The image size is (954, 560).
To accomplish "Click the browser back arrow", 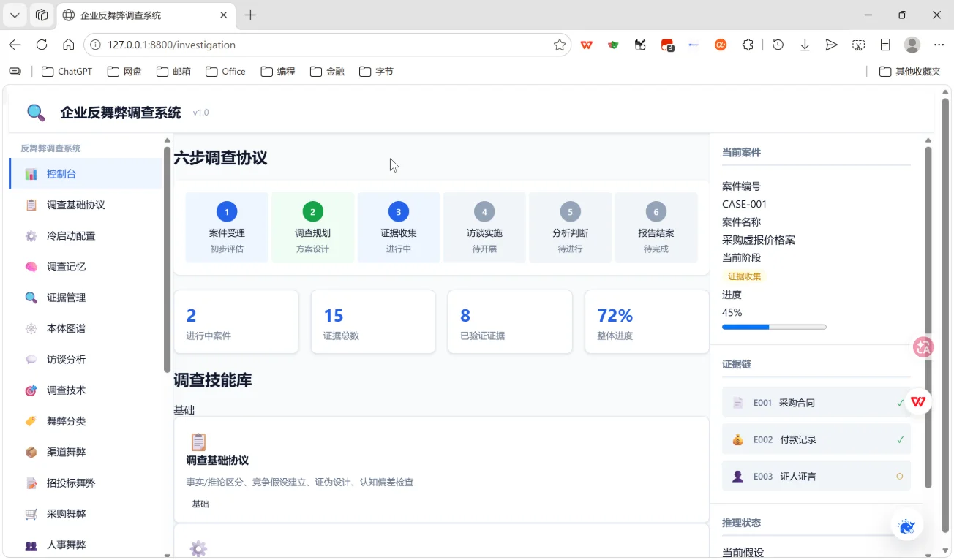I will (x=15, y=45).
